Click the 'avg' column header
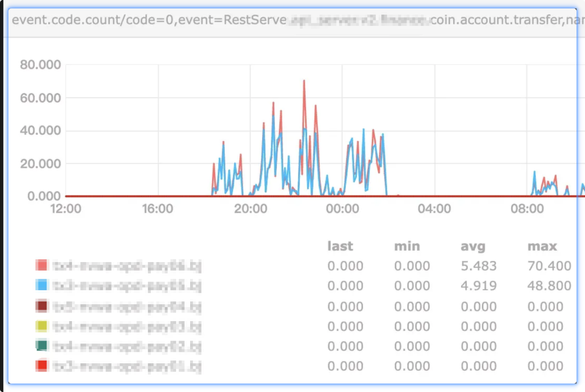The height and width of the screenshot is (392, 585). pos(473,246)
